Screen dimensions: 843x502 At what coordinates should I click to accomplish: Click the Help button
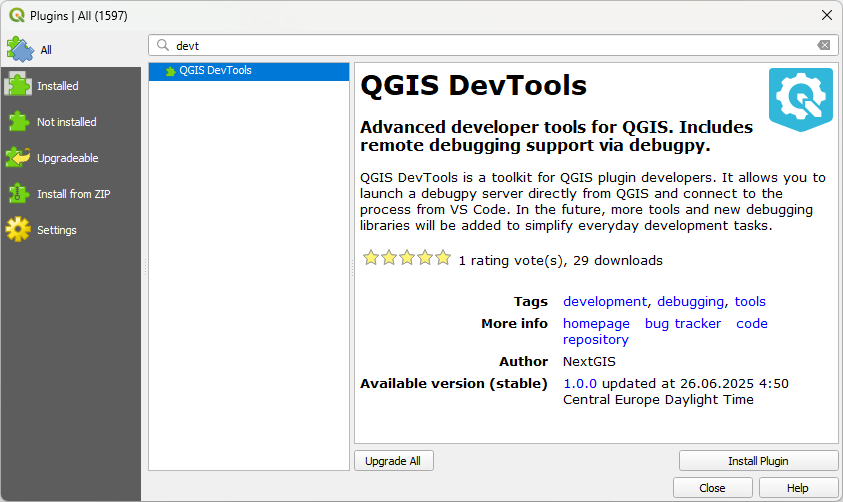coord(798,487)
